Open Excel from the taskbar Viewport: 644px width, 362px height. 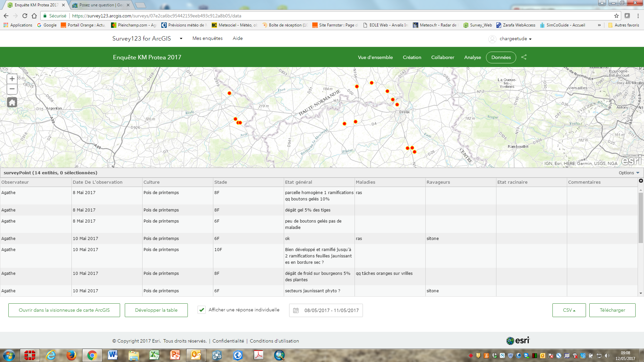click(x=154, y=355)
